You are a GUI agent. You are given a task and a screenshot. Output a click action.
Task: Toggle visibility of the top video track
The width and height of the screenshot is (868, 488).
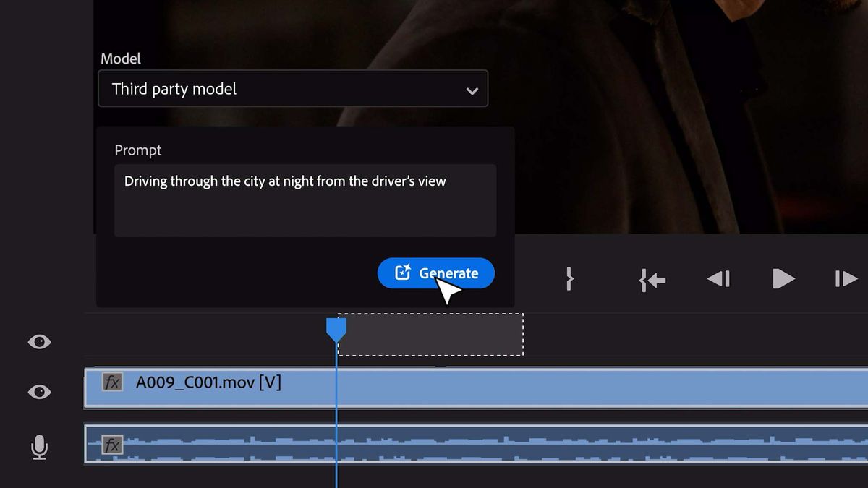point(39,341)
